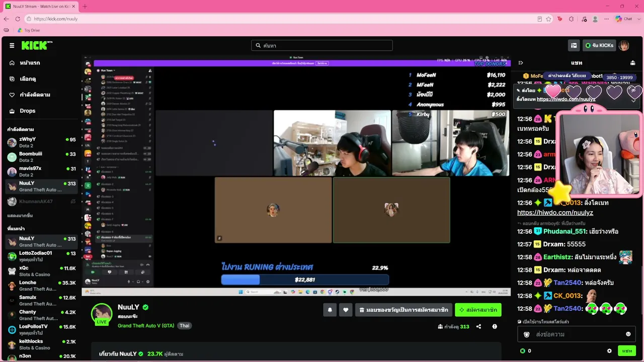Click the chat rules shield icon
644x362 pixels.
[x=527, y=334]
